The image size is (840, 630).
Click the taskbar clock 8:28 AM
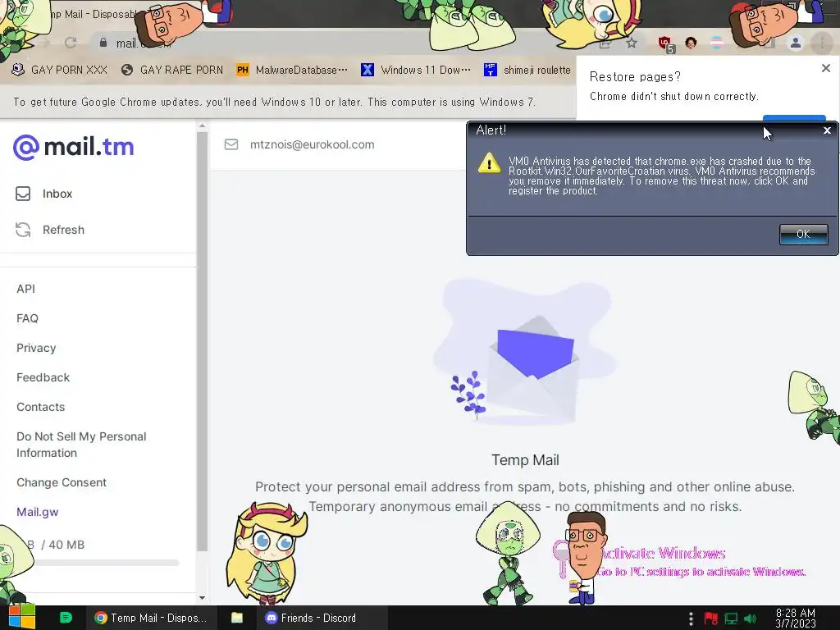[796, 618]
